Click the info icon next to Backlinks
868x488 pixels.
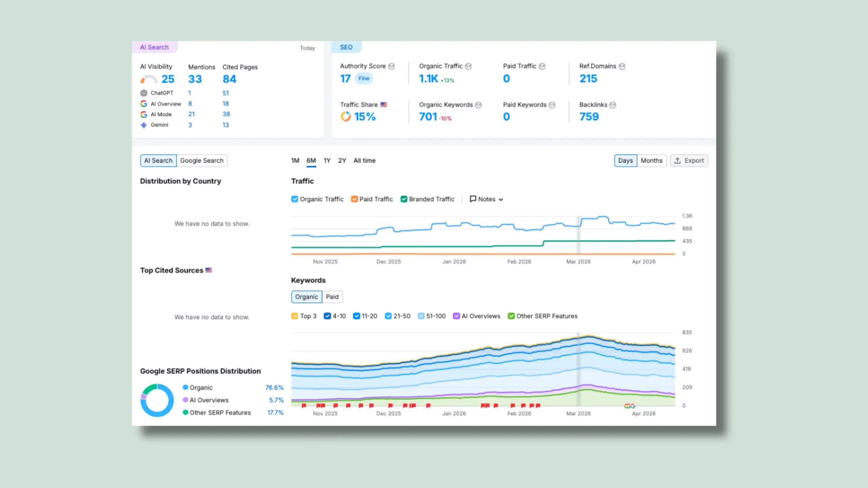click(613, 105)
